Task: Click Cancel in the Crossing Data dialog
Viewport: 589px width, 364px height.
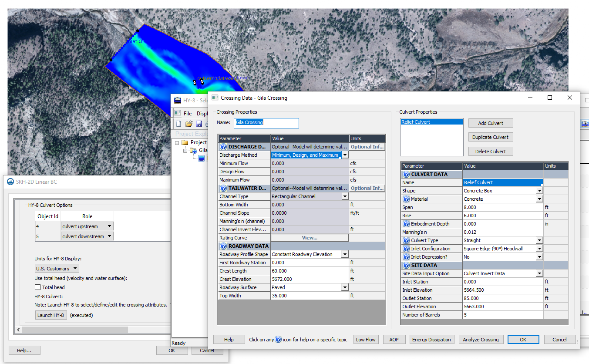Action: point(560,340)
